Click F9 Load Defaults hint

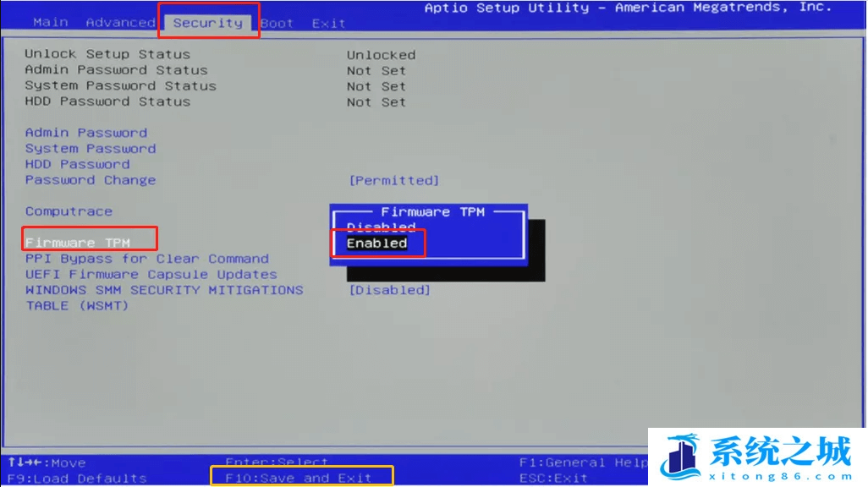(x=77, y=478)
